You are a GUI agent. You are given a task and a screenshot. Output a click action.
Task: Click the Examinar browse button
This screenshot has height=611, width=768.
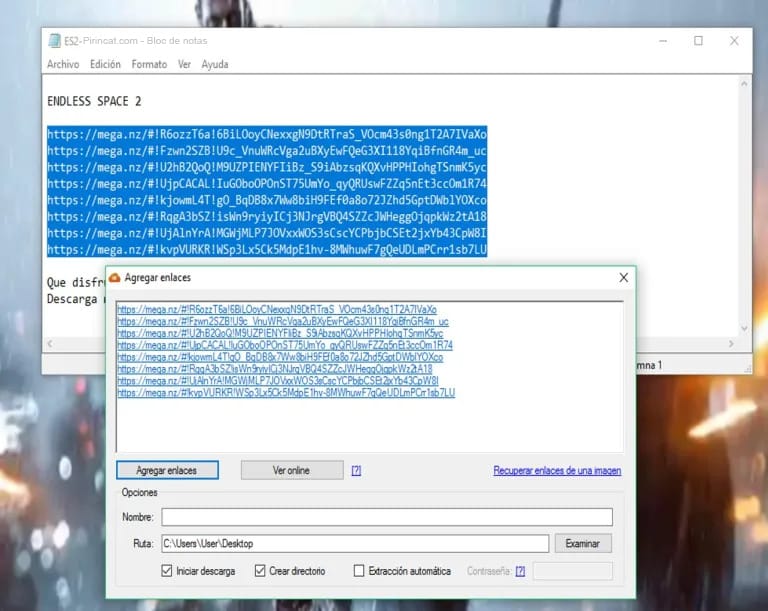[583, 543]
